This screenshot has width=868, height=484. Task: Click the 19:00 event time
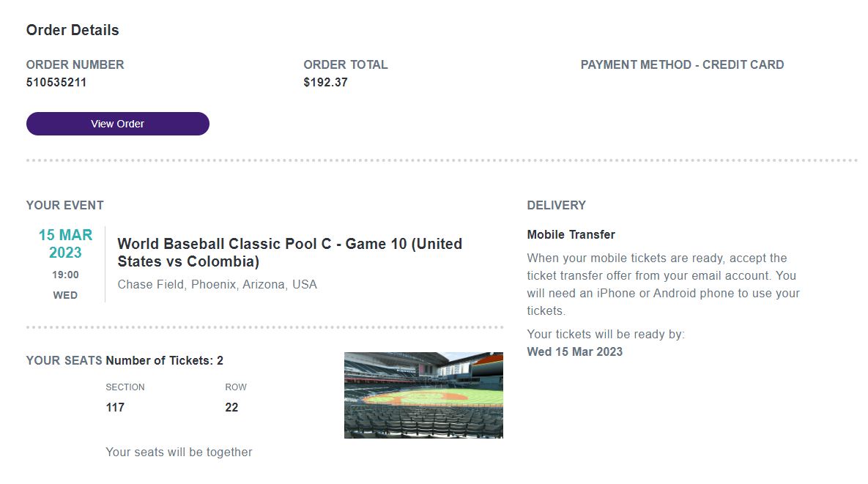(x=65, y=275)
